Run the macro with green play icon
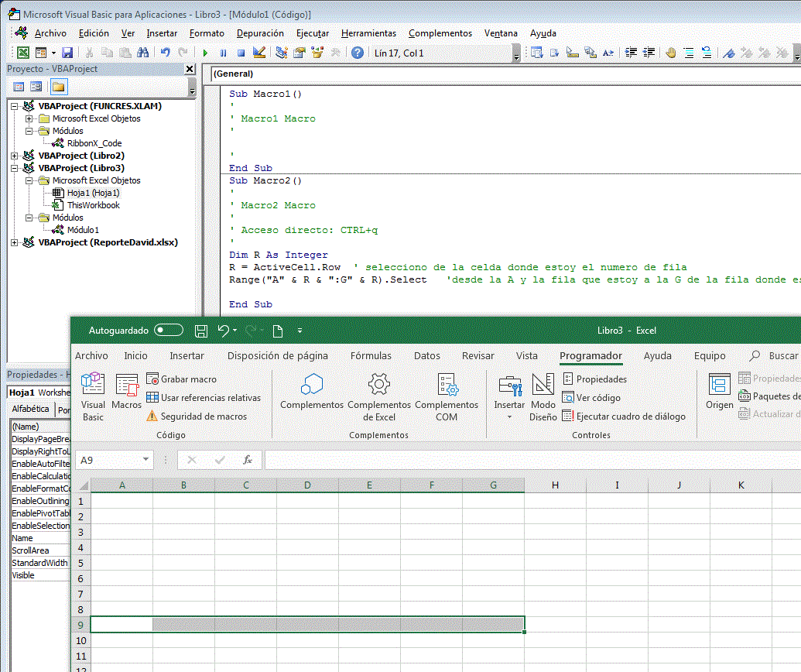801x672 pixels. pyautogui.click(x=205, y=53)
